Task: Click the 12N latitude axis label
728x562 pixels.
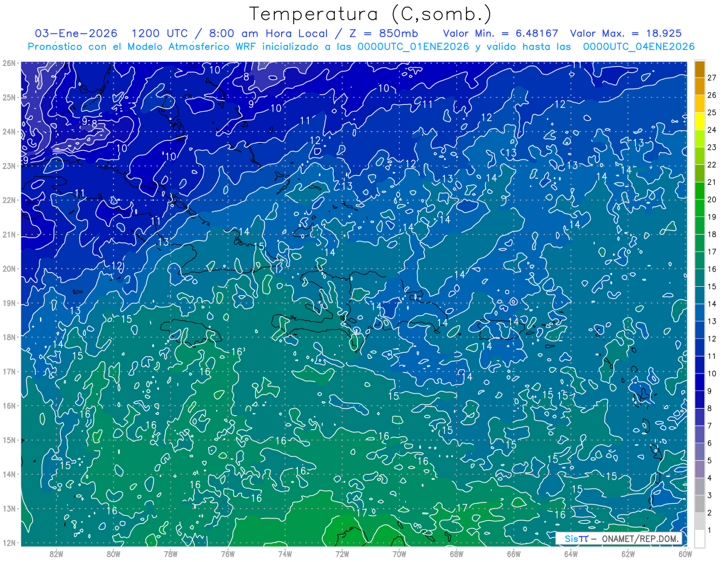Action: 8,542
